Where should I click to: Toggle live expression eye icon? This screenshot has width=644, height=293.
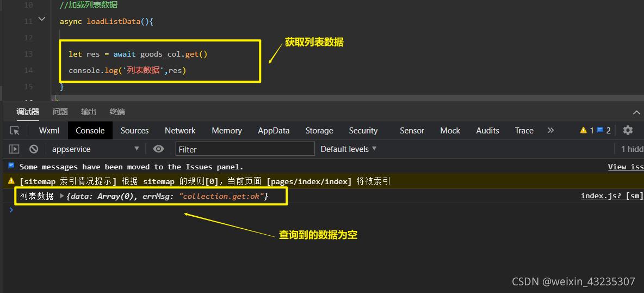click(158, 149)
